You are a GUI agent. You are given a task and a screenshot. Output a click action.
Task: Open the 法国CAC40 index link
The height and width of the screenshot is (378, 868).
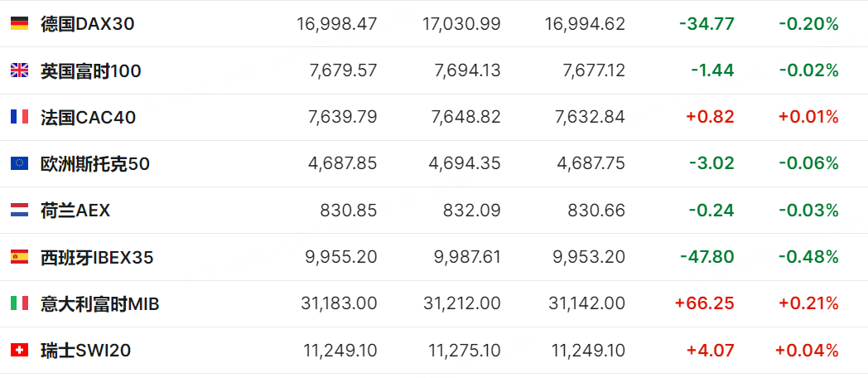88,118
